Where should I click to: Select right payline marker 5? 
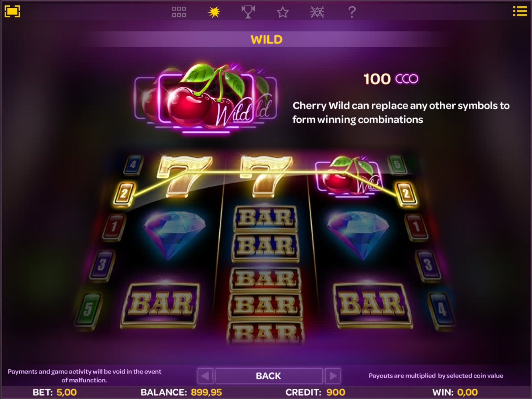click(397, 164)
